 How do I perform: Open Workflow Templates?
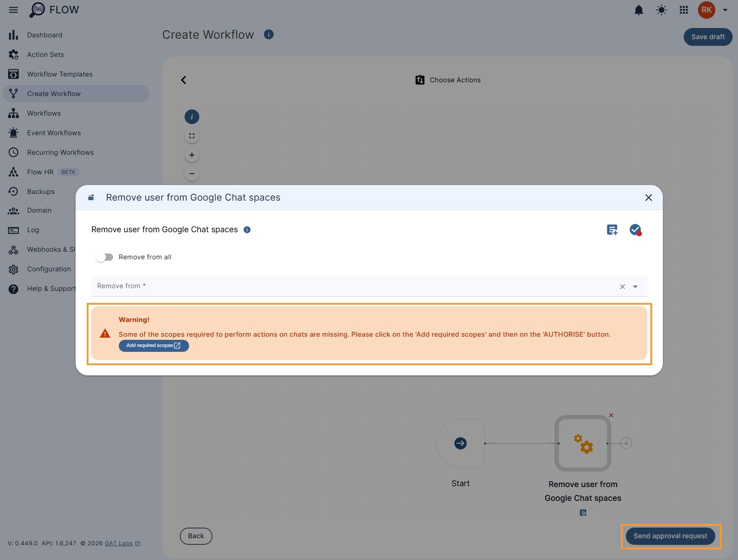76,74
